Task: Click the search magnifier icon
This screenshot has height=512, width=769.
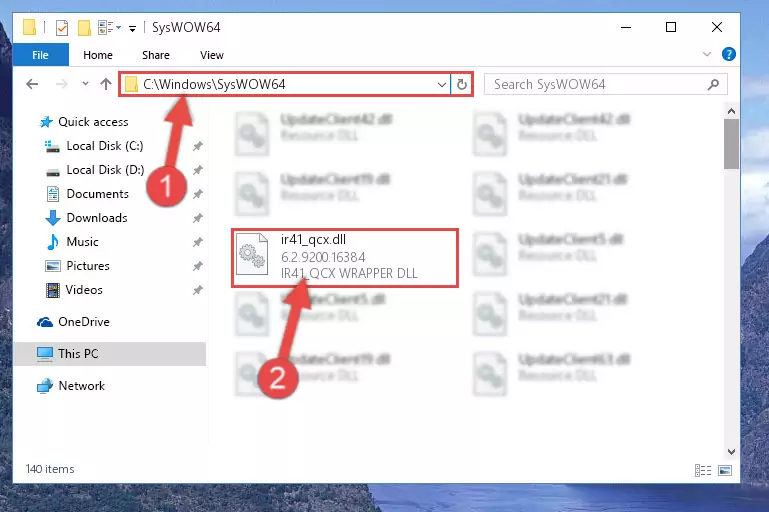Action: pos(714,84)
